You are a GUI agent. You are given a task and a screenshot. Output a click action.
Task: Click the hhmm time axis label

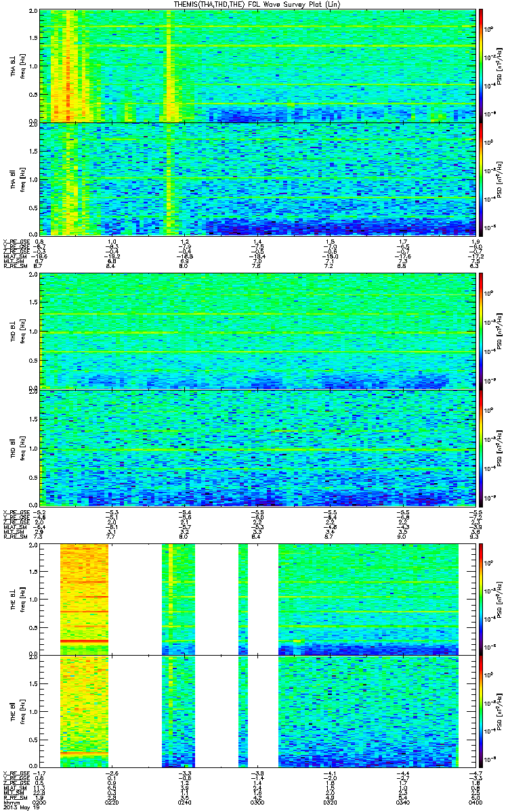pos(10,802)
